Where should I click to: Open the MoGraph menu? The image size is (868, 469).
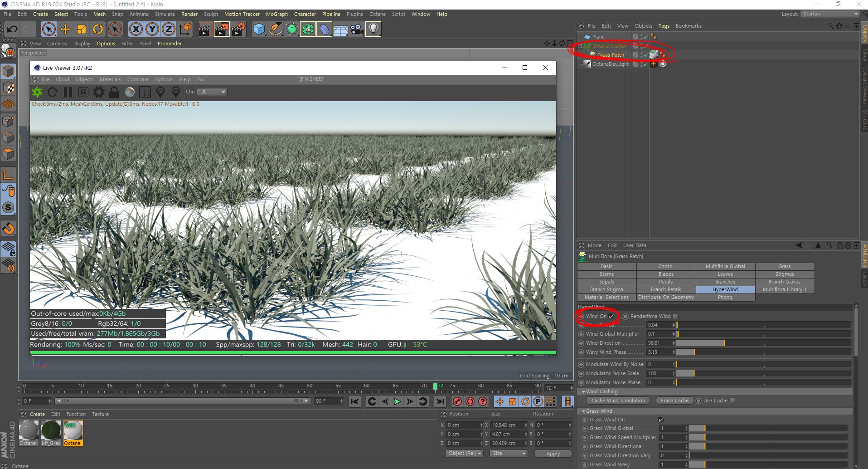coord(276,14)
